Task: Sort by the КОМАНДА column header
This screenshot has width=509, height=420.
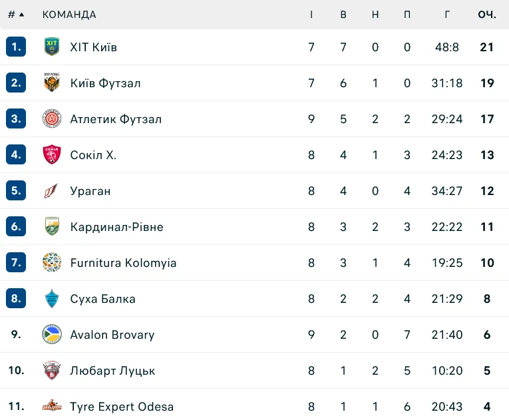Action: pos(69,15)
